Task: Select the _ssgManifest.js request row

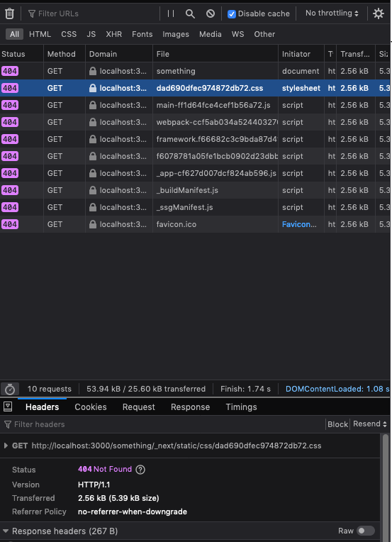Action: pos(195,207)
